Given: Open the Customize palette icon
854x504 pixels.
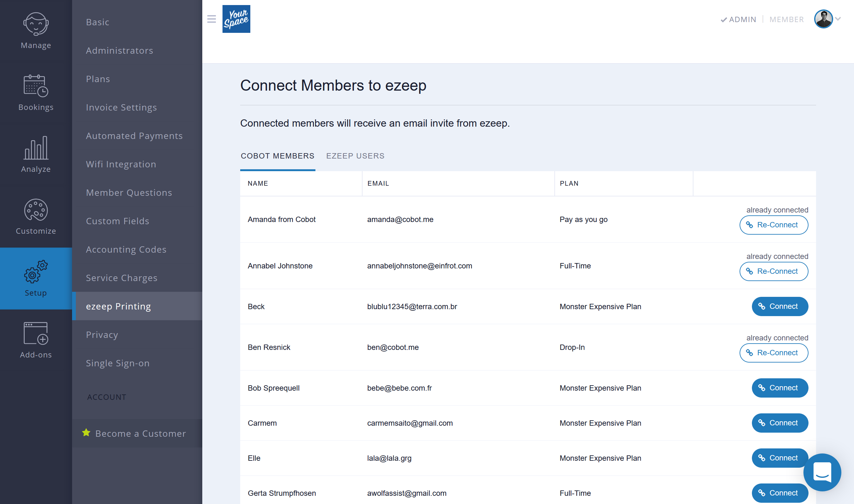Looking at the screenshot, I should pyautogui.click(x=36, y=210).
